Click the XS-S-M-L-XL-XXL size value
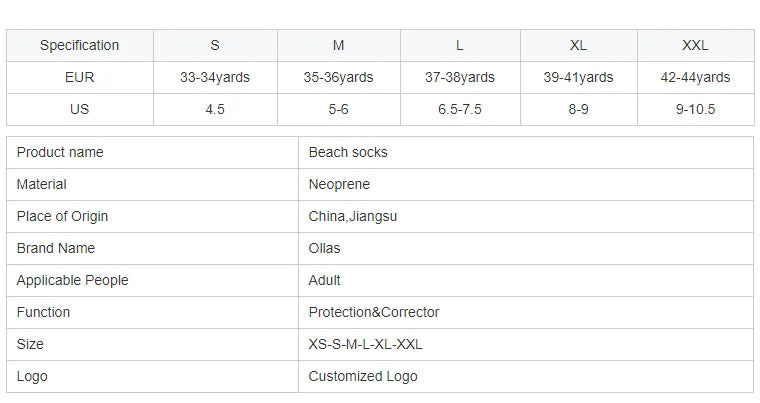Image resolution: width=760 pixels, height=403 pixels. [366, 344]
